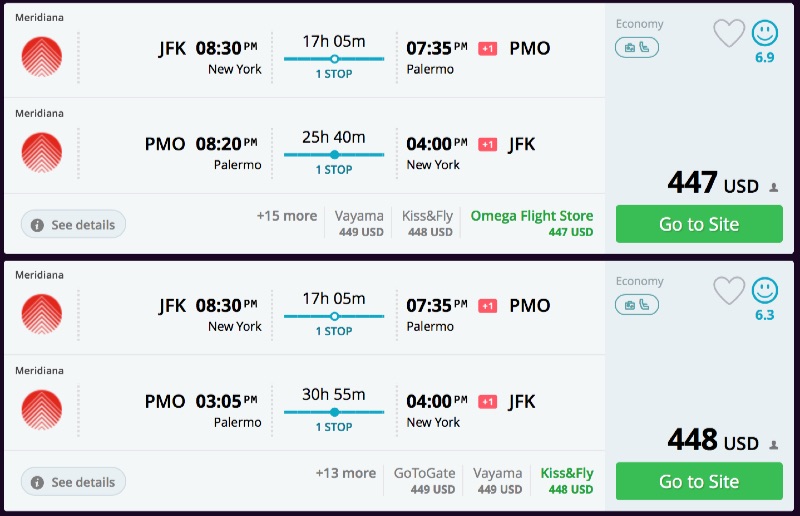Open See details for the first flight

coord(73,225)
